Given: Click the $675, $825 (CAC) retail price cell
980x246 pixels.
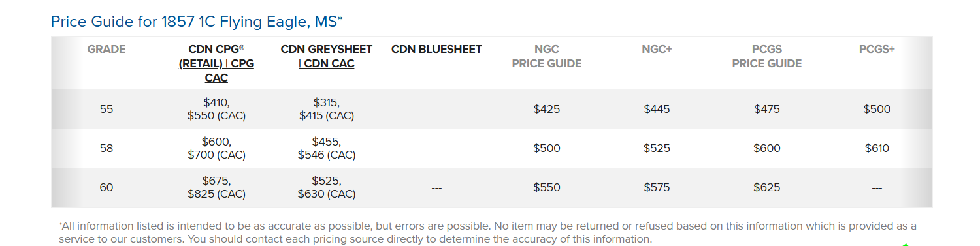Looking at the screenshot, I should 216,187.
